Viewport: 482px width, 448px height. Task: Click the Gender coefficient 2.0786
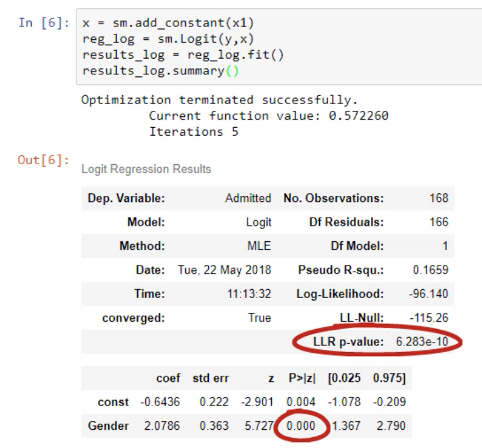tap(160, 426)
